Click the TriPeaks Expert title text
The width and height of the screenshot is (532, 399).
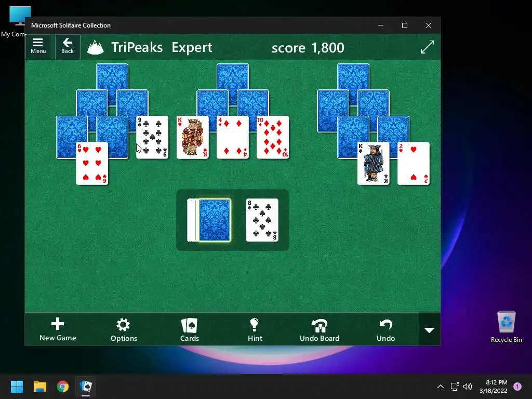(x=162, y=47)
